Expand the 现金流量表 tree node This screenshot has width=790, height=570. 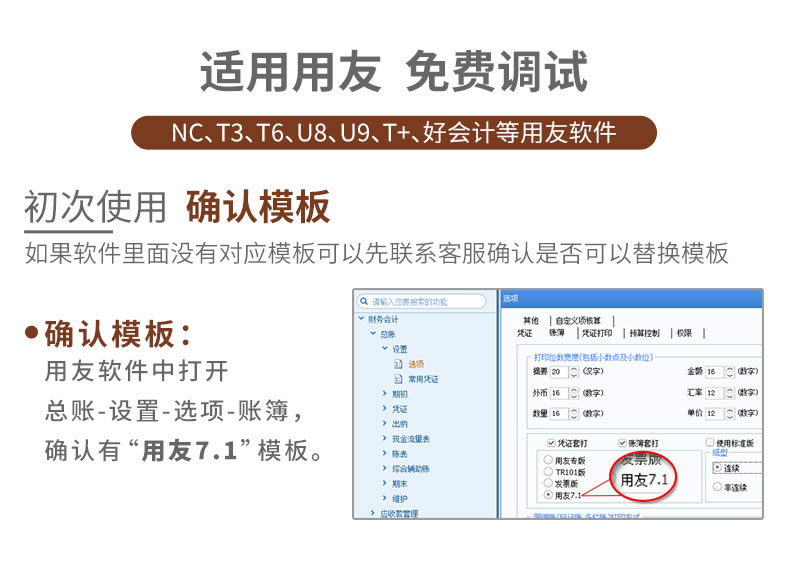click(385, 438)
